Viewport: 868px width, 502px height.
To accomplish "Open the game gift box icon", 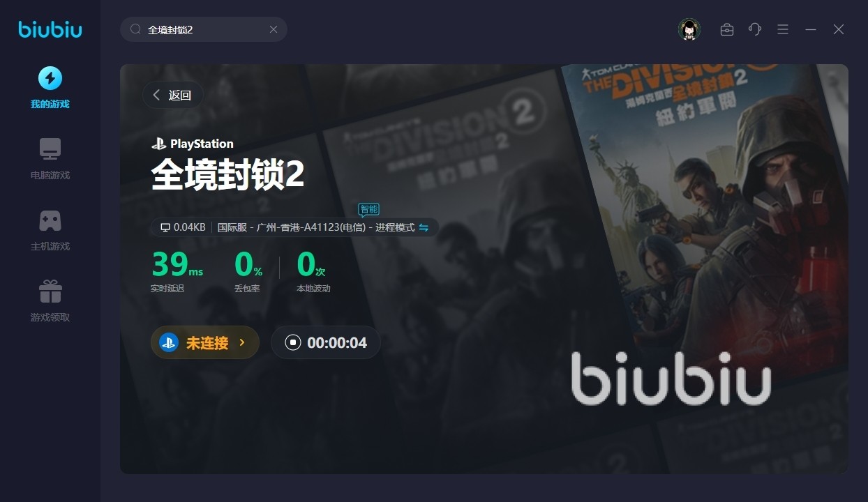I will pos(50,291).
